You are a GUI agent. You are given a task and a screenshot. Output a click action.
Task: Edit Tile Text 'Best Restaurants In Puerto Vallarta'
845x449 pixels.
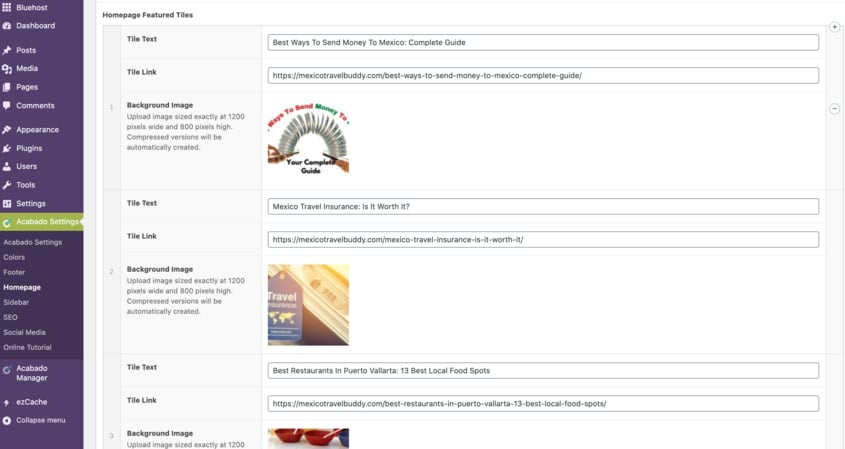pos(543,371)
